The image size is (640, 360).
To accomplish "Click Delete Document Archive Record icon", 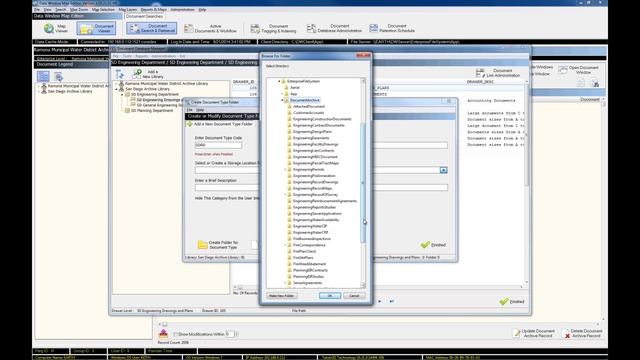I will coord(566,333).
